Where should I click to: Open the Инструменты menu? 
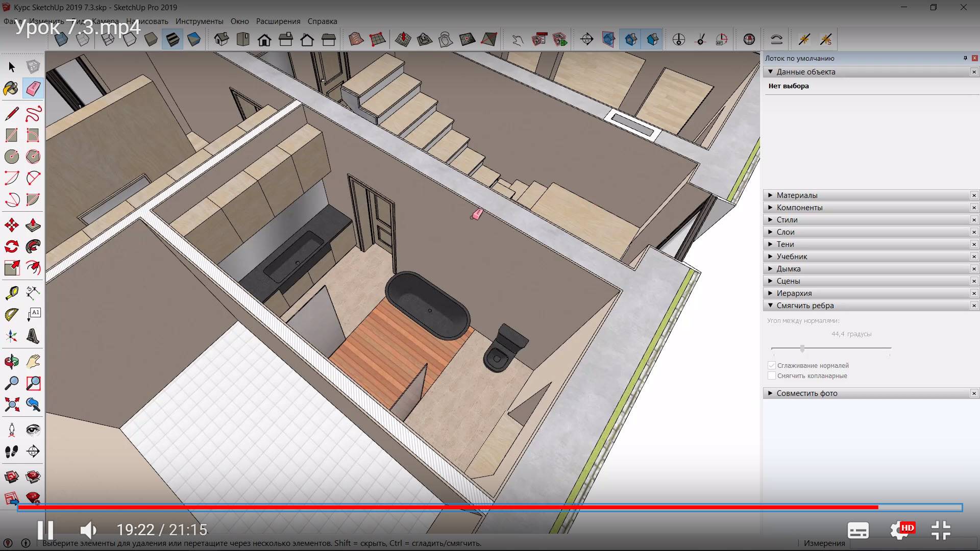(199, 21)
